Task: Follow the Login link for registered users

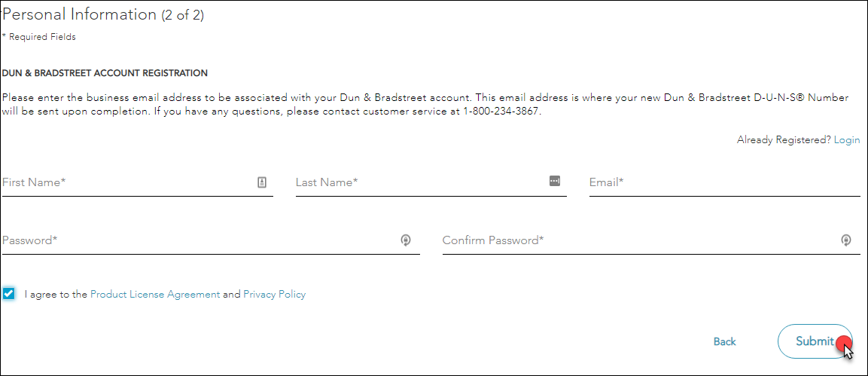Action: coord(847,140)
